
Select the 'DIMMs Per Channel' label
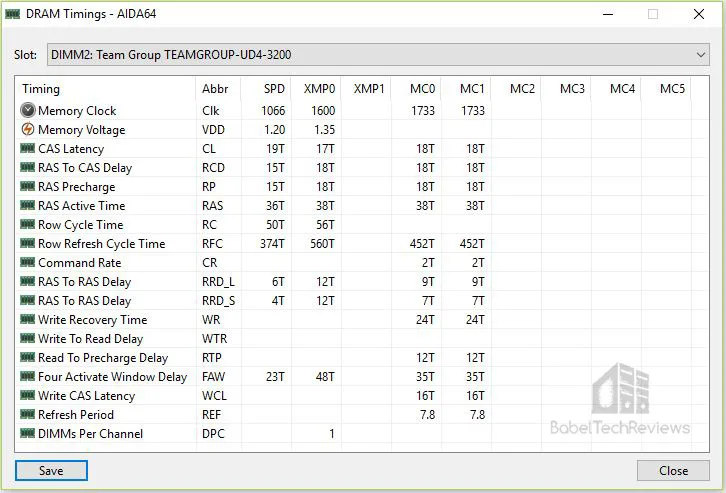point(90,433)
